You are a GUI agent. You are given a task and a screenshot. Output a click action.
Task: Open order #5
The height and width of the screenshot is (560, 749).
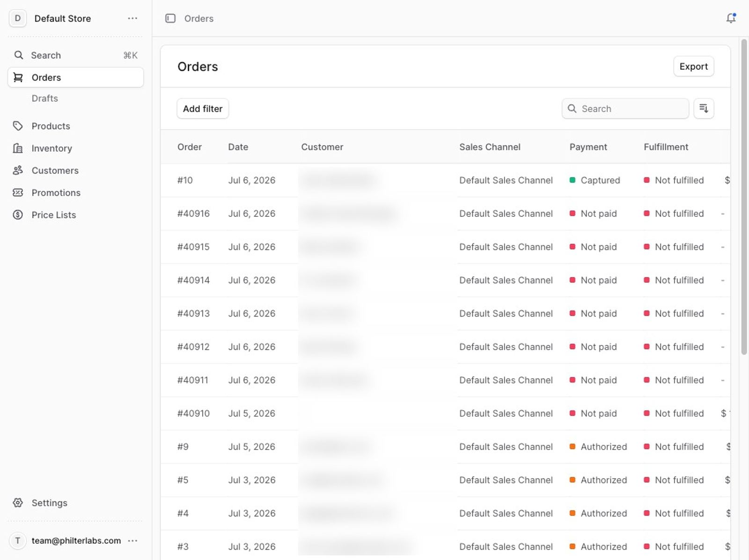[x=445, y=480]
